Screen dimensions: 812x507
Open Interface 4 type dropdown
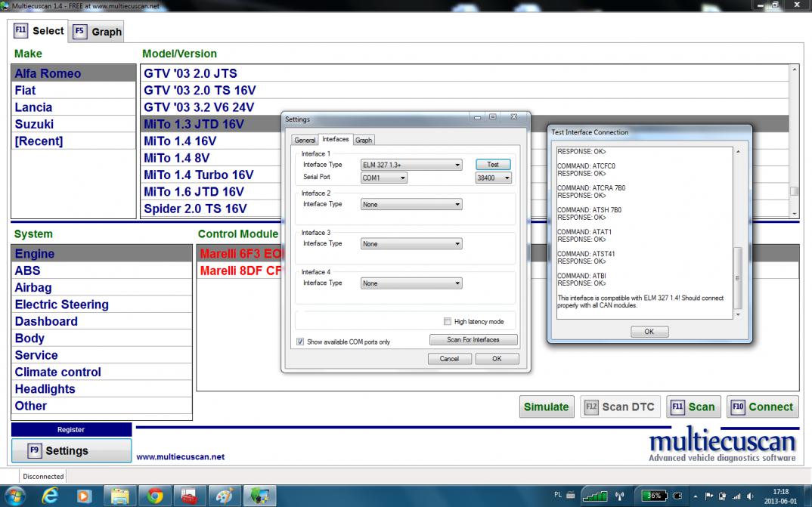point(411,283)
